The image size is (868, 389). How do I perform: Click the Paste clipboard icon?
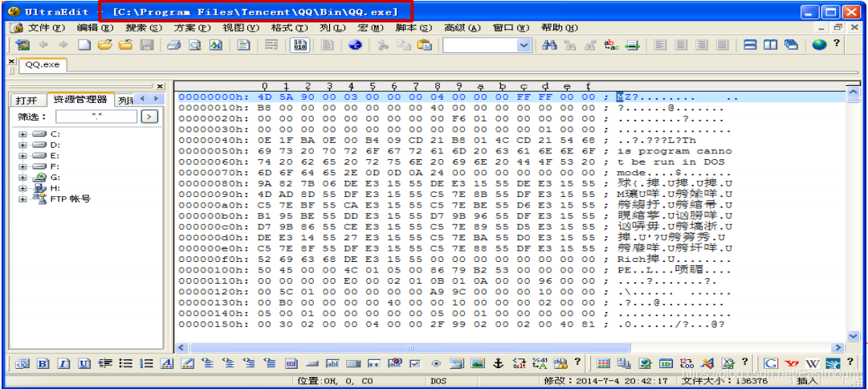[x=424, y=45]
